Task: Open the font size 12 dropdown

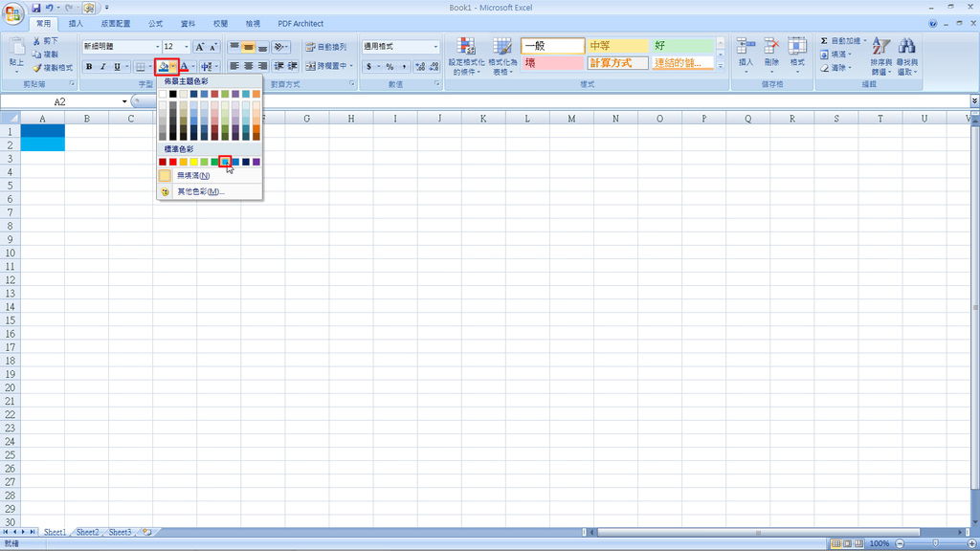Action: (187, 47)
